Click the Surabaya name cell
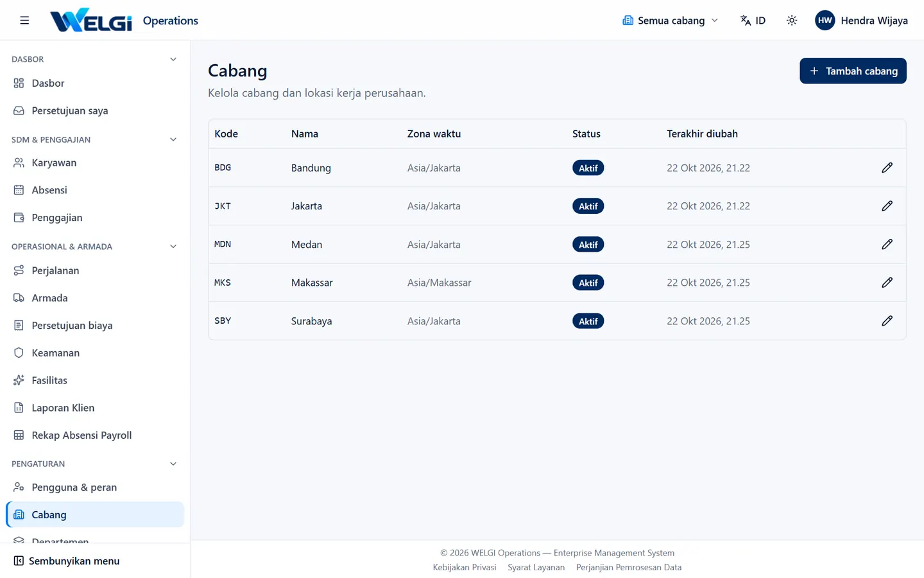This screenshot has width=924, height=578. coord(311,321)
